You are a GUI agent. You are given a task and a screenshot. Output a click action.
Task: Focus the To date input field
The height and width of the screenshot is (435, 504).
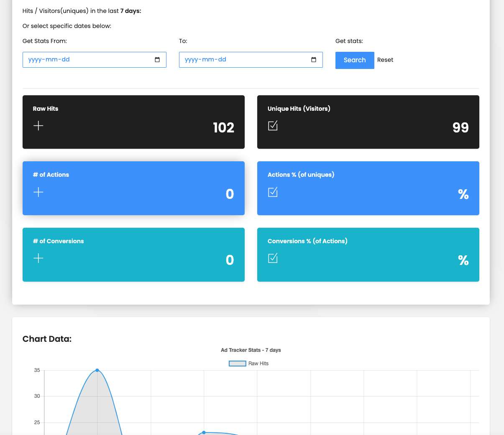click(x=243, y=60)
